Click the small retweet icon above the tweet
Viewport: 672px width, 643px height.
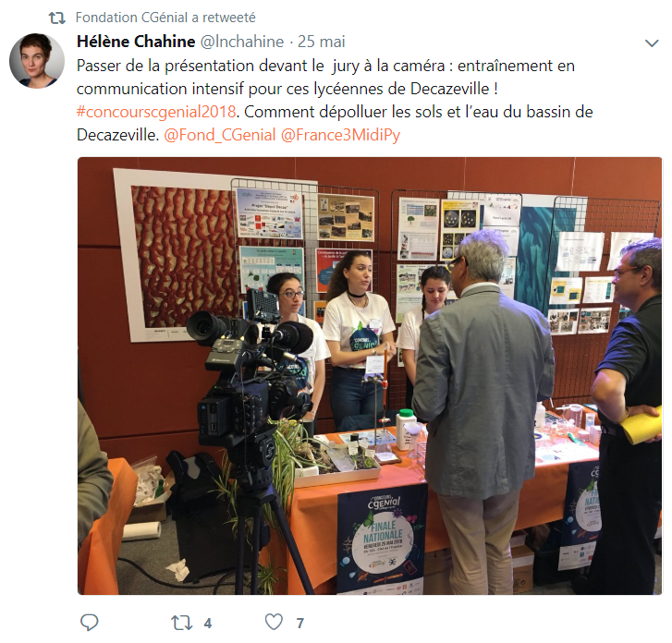pyautogui.click(x=56, y=18)
